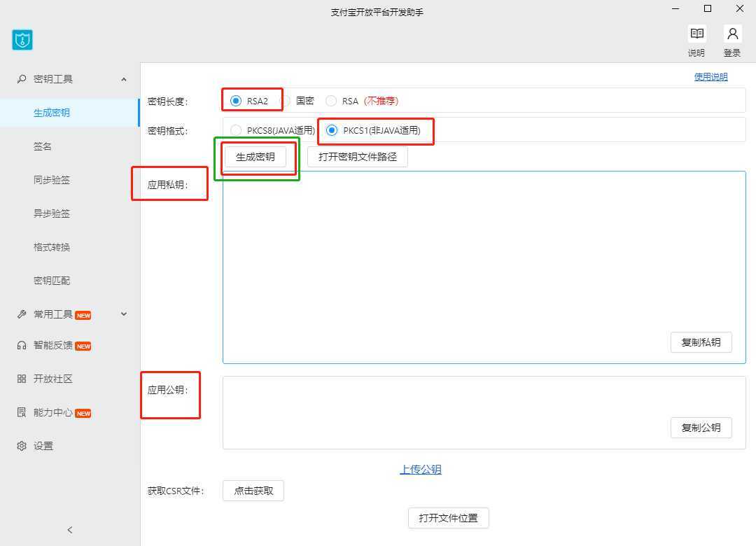Click the 获取CSR文件 label text
Screen dimensions: 756x546
click(176, 491)
